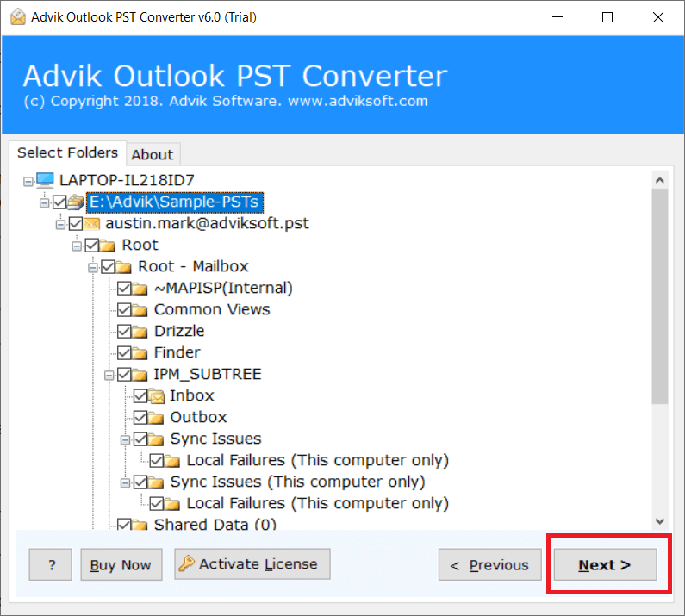Collapse the austin.mark@adviksoft.pst node
Image resolution: width=685 pixels, height=616 pixels.
point(60,225)
